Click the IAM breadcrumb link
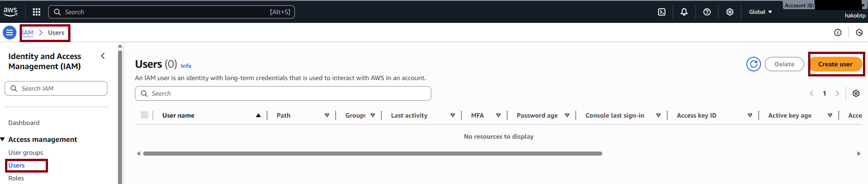Screen dimensions: 868x184 point(28,32)
